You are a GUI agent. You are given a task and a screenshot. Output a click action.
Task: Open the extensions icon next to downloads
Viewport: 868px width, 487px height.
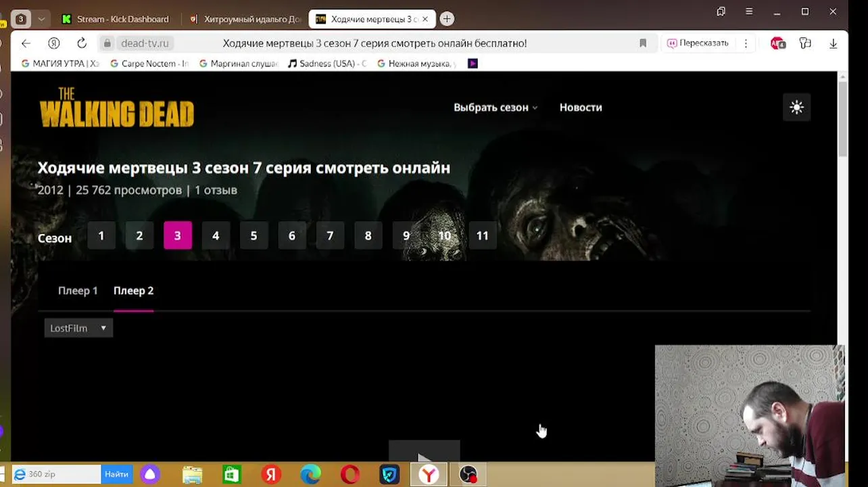805,43
